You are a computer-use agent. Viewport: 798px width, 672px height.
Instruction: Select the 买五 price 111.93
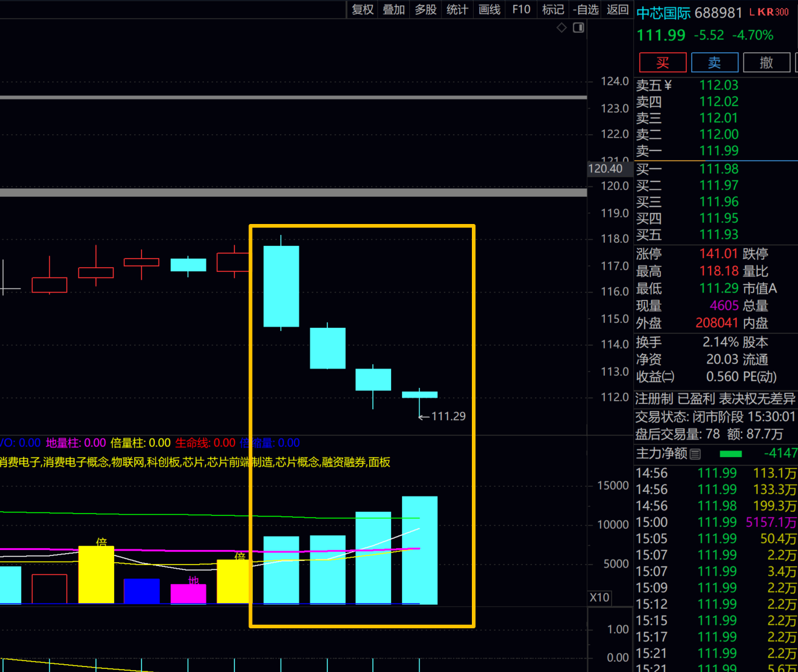(x=719, y=234)
